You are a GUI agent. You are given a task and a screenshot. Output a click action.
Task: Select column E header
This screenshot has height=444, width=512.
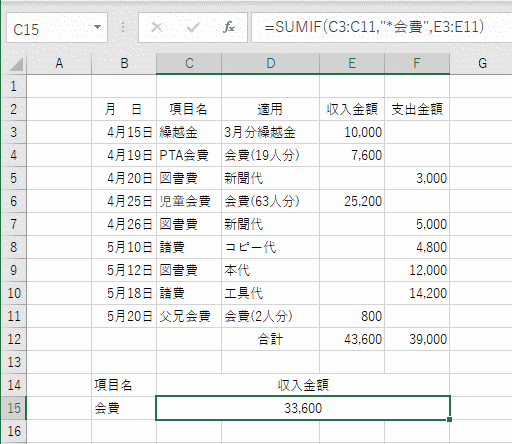[352, 63]
